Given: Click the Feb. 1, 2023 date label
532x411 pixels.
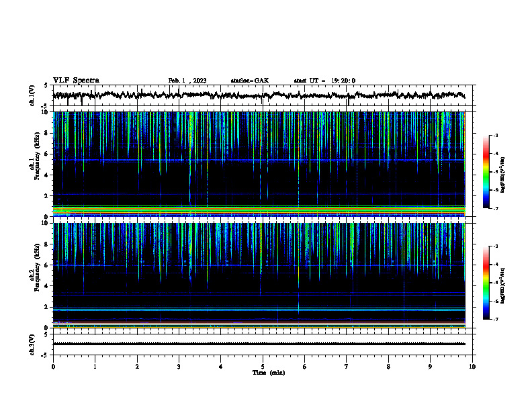Looking at the screenshot, I should [187, 81].
